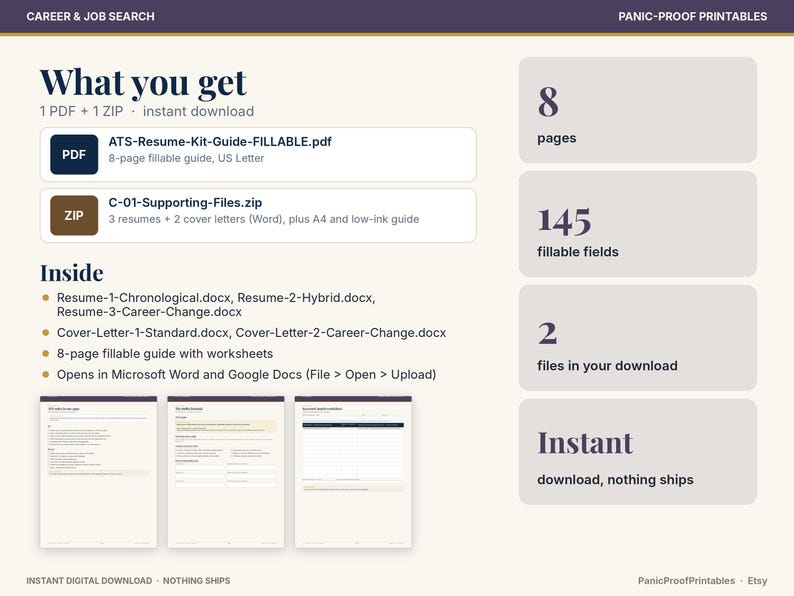
Task: Click '3 resumes + 2 cover letters' description
Action: (x=264, y=219)
